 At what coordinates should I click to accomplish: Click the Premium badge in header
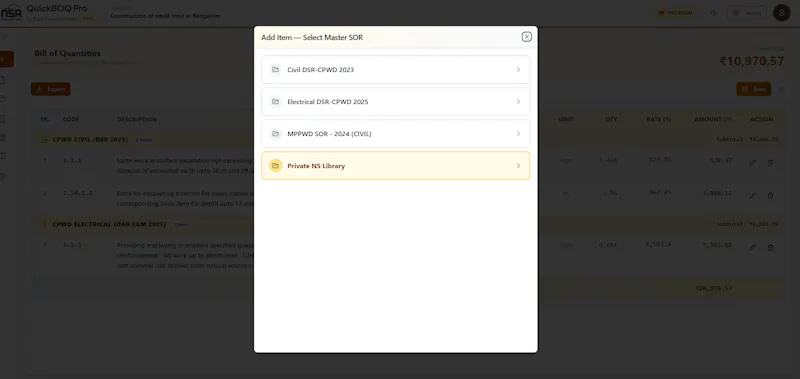676,13
